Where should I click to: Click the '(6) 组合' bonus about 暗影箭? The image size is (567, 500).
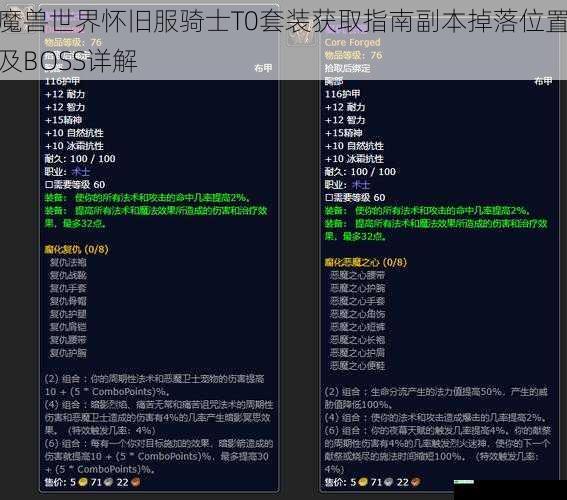point(159,456)
